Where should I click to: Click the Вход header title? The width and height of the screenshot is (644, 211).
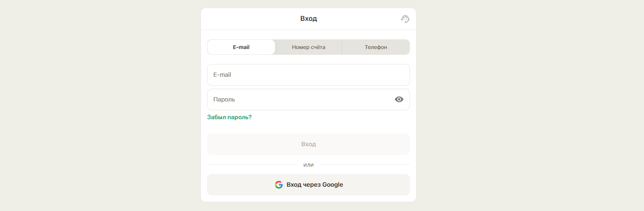point(309,19)
